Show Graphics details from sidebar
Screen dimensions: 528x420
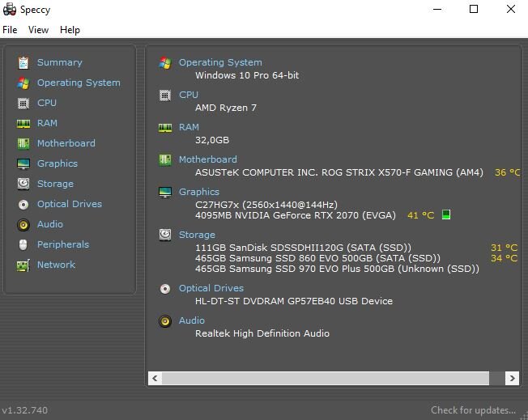point(57,163)
